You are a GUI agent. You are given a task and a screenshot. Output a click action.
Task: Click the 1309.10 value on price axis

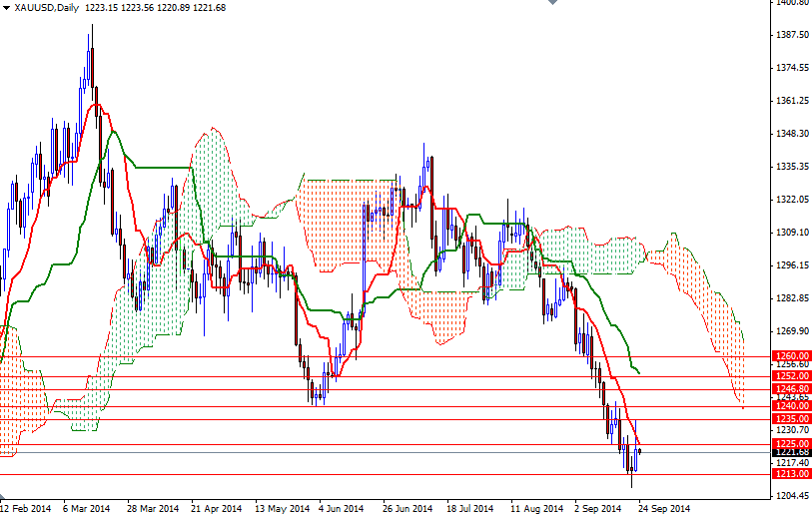tap(791, 233)
